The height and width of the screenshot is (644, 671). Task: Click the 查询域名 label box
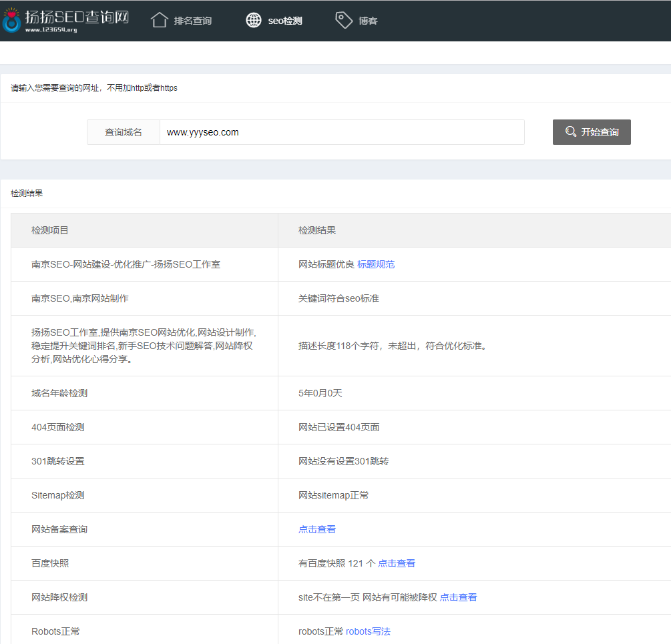123,131
